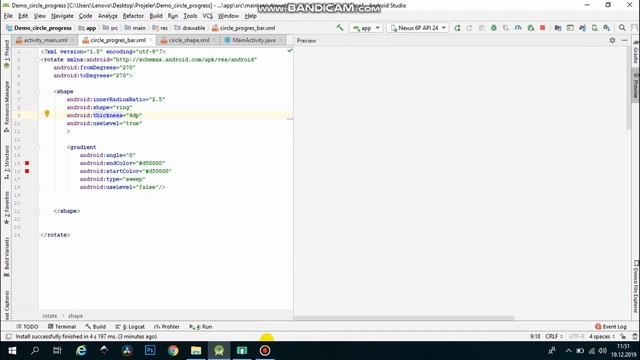The width and height of the screenshot is (640, 360).
Task: Click the Profile app gauge icon
Action: coord(518,28)
